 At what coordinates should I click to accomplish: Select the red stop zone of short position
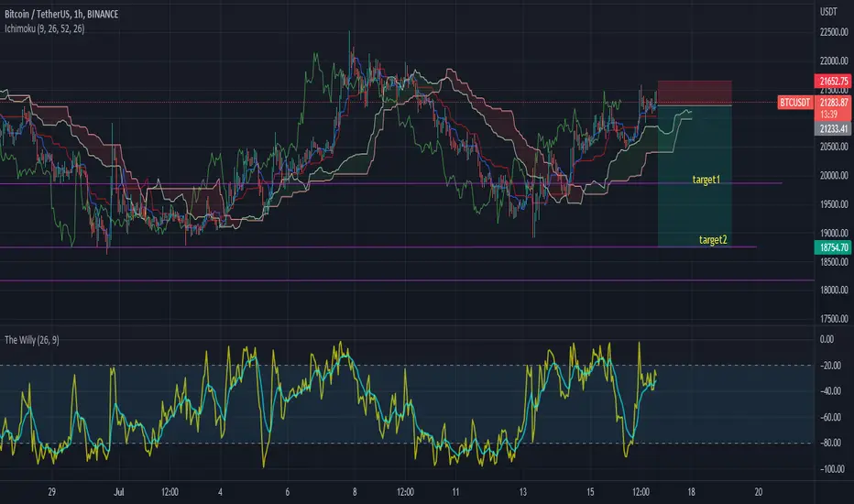coord(695,92)
